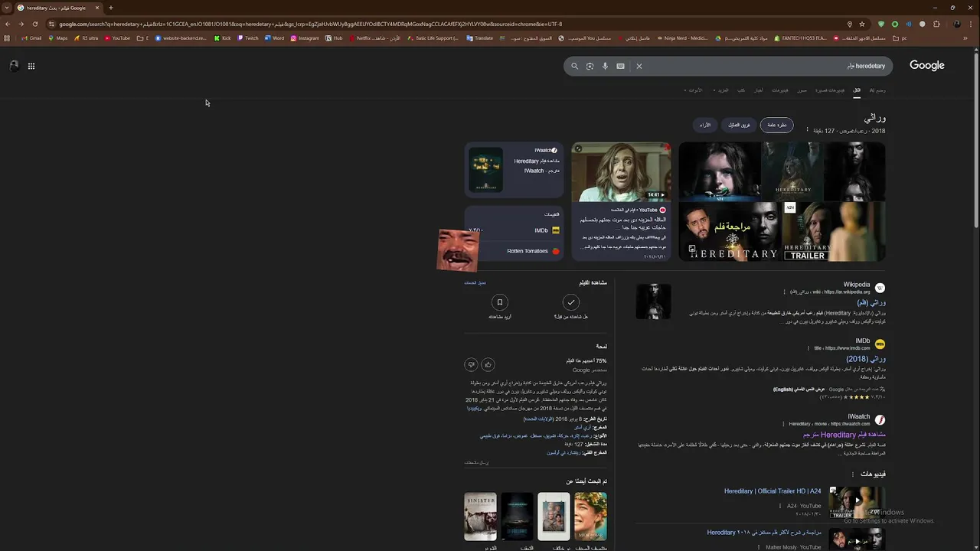The image size is (980, 551).
Task: Open Twitch bookmark
Action: [x=248, y=38]
